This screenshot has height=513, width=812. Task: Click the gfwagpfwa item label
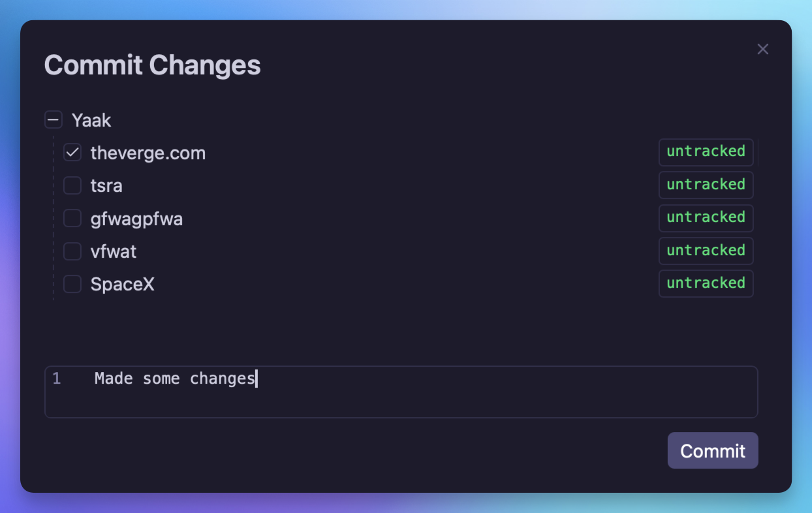tap(136, 219)
